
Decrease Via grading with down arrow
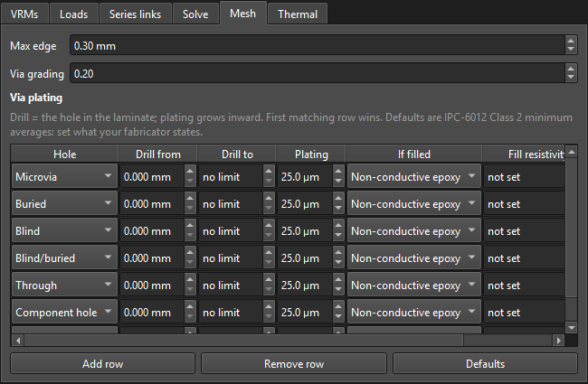point(571,78)
